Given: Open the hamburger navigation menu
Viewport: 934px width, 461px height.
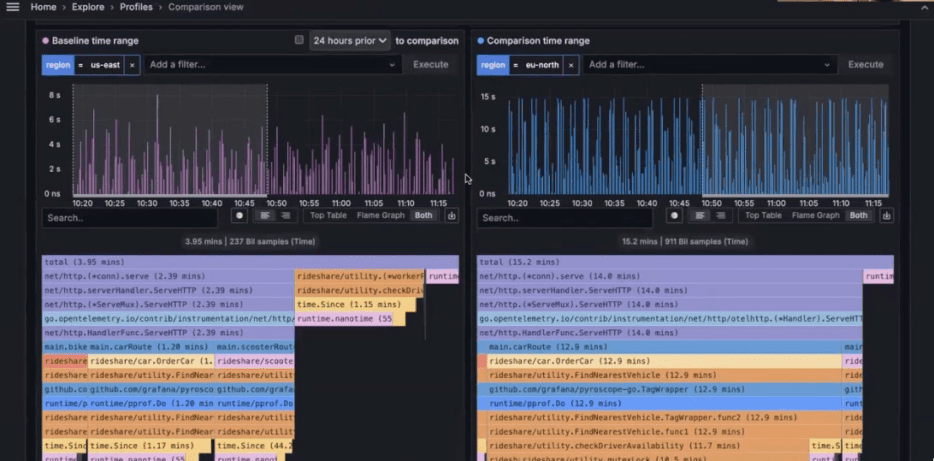Looking at the screenshot, I should coord(12,7).
